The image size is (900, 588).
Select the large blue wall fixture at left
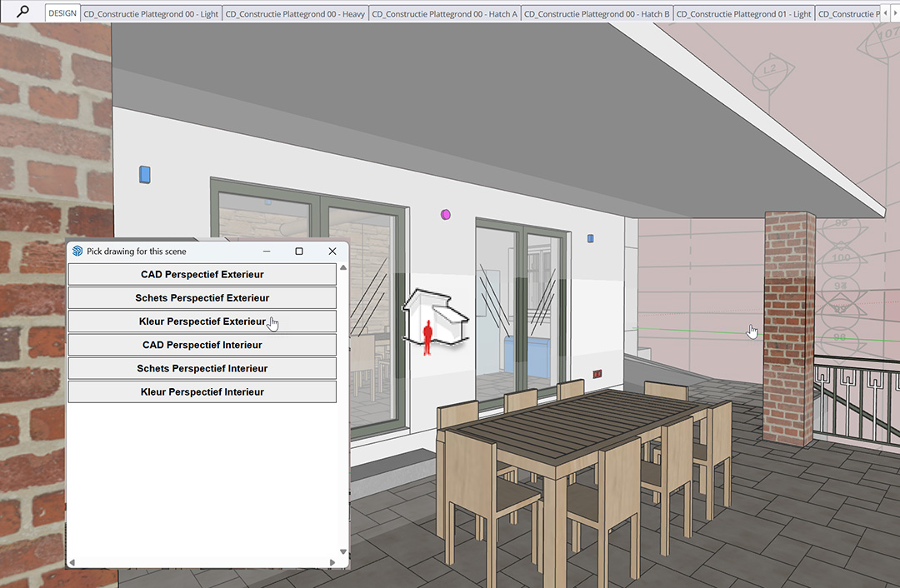tap(145, 174)
